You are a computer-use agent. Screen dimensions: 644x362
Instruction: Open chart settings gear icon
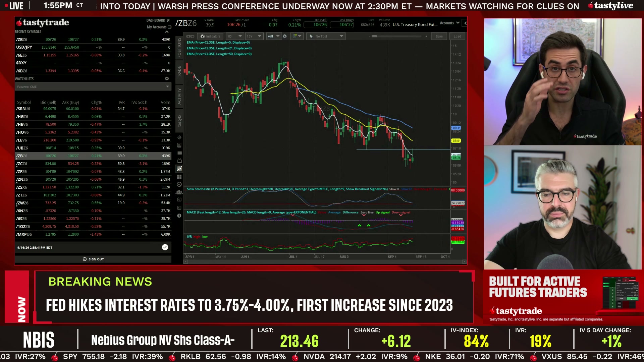point(285,36)
